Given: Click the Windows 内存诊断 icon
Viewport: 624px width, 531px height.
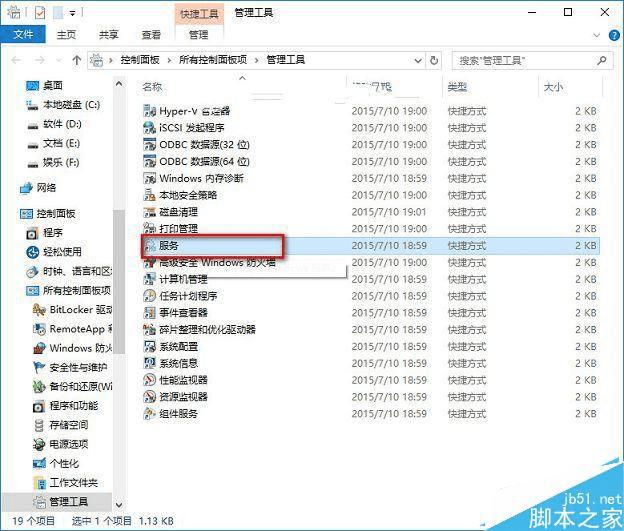Looking at the screenshot, I should click(x=149, y=178).
